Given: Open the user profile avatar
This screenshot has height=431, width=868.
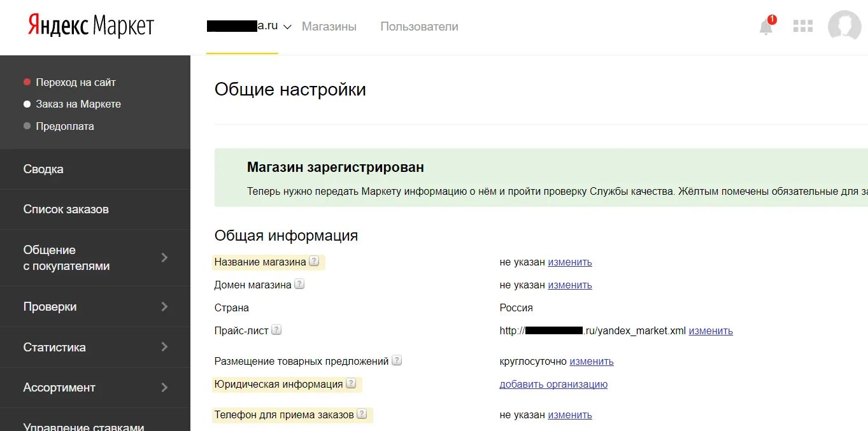Looking at the screenshot, I should [844, 27].
